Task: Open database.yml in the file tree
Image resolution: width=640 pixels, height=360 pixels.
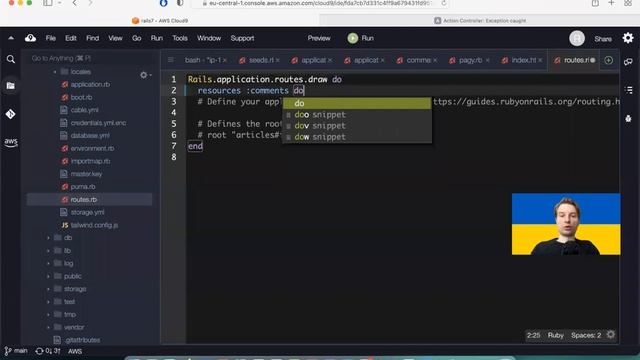Action: click(x=90, y=136)
